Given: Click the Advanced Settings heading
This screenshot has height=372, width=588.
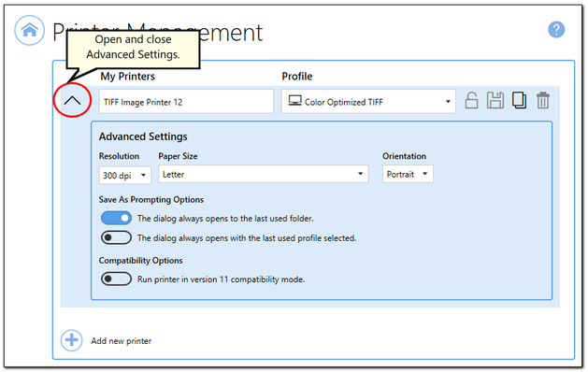Looking at the screenshot, I should [x=143, y=136].
